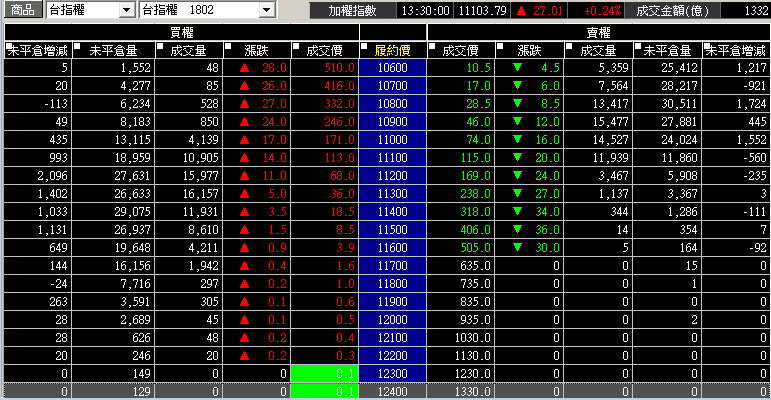The width and height of the screenshot is (771, 400).
Task: Select strike price 12300
Action: click(392, 374)
